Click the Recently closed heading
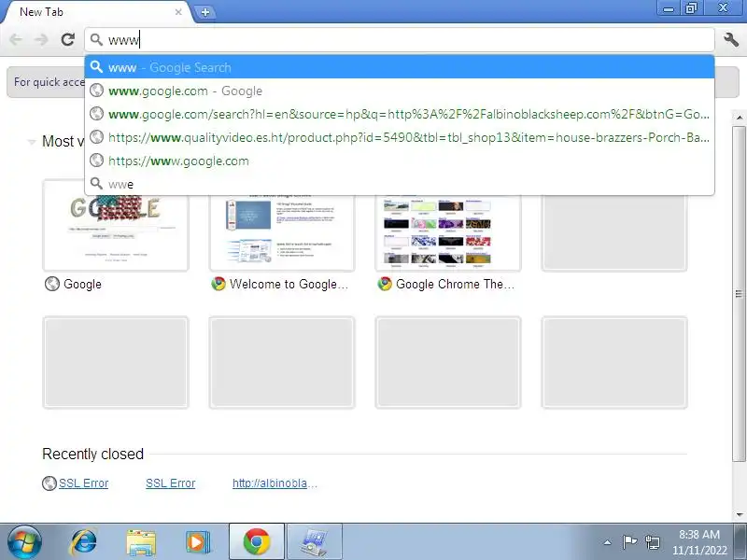 point(92,455)
